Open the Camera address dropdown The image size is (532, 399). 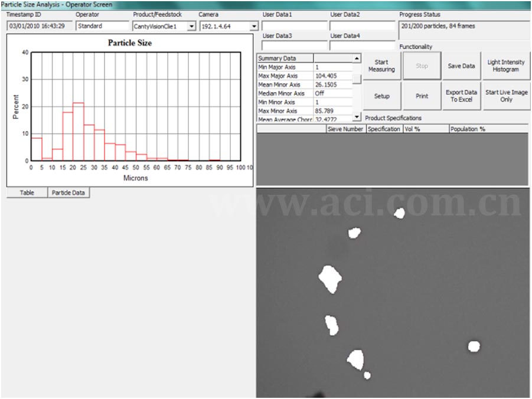tap(254, 27)
